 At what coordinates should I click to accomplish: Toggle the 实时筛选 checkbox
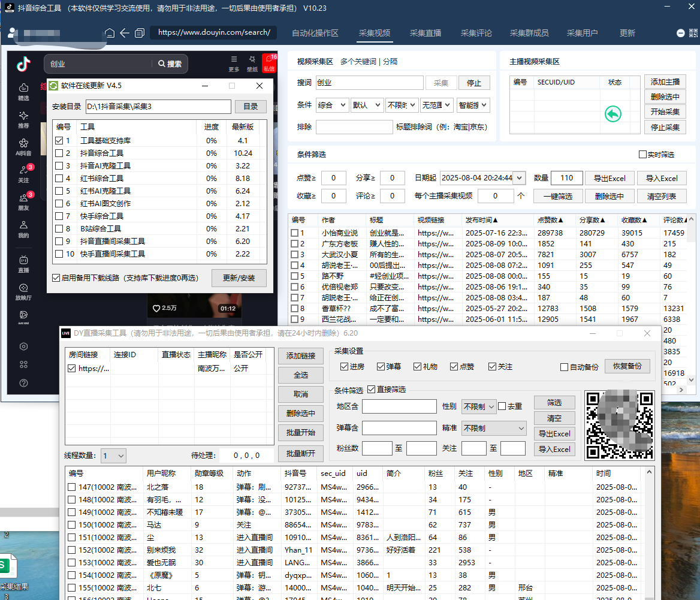tap(643, 155)
